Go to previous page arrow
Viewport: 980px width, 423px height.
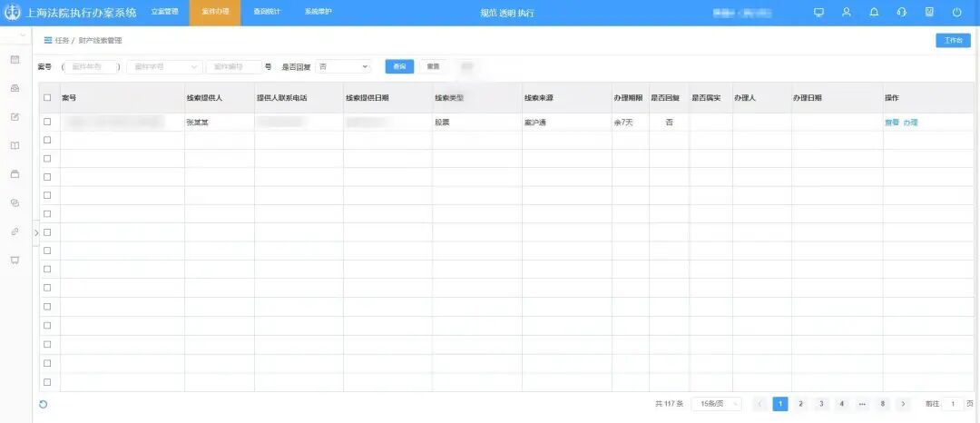[x=760, y=404]
